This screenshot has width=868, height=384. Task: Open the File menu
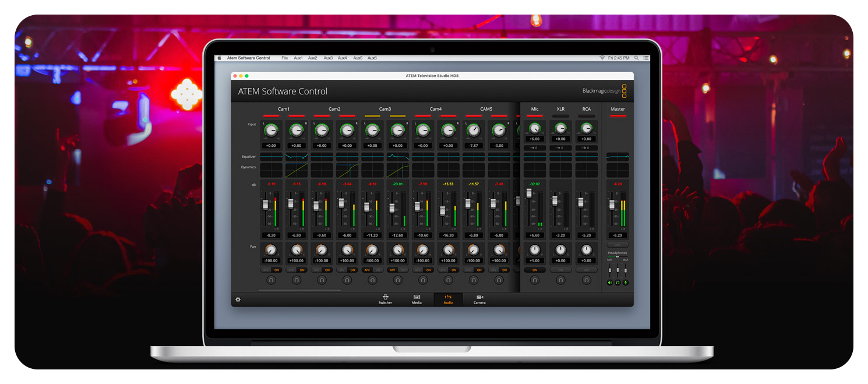coord(284,58)
